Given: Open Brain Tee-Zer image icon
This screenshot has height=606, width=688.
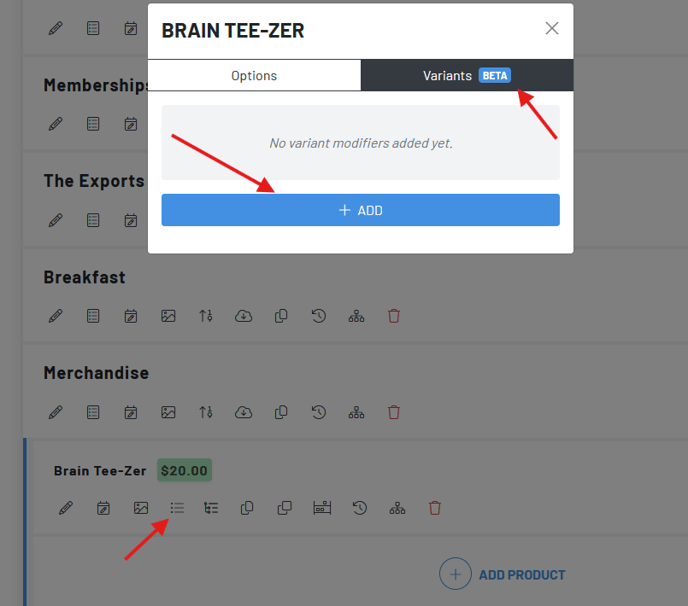Looking at the screenshot, I should point(140,508).
